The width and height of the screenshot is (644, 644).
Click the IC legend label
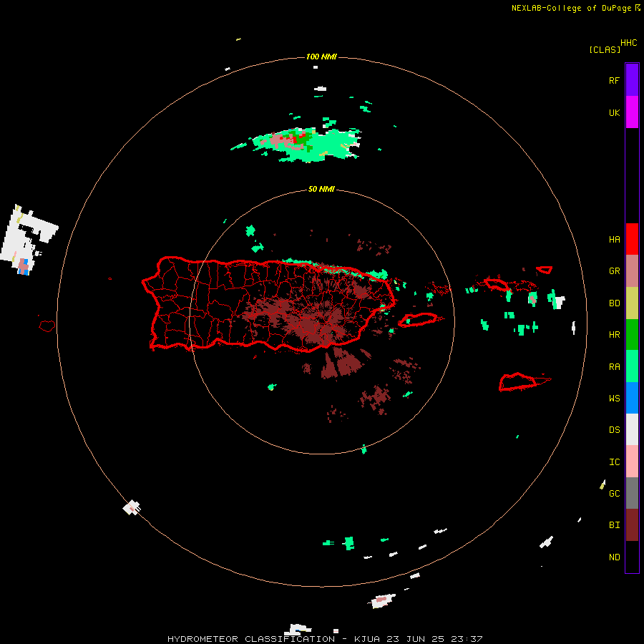(614, 462)
